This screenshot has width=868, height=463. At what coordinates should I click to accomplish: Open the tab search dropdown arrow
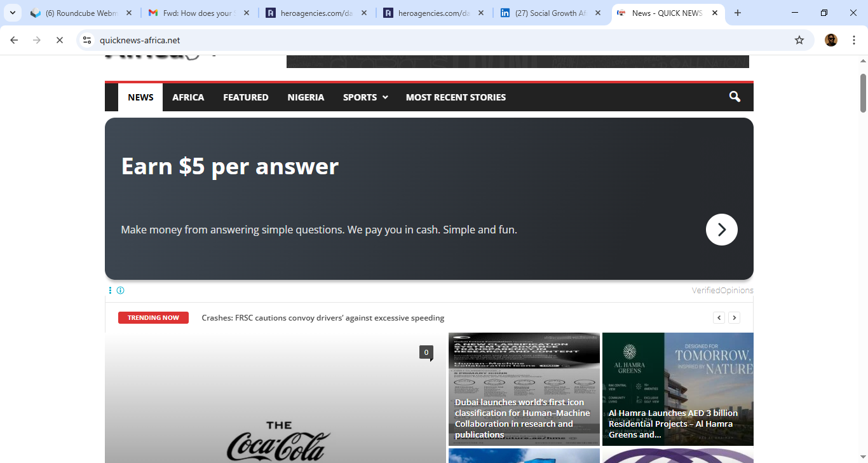(x=12, y=13)
